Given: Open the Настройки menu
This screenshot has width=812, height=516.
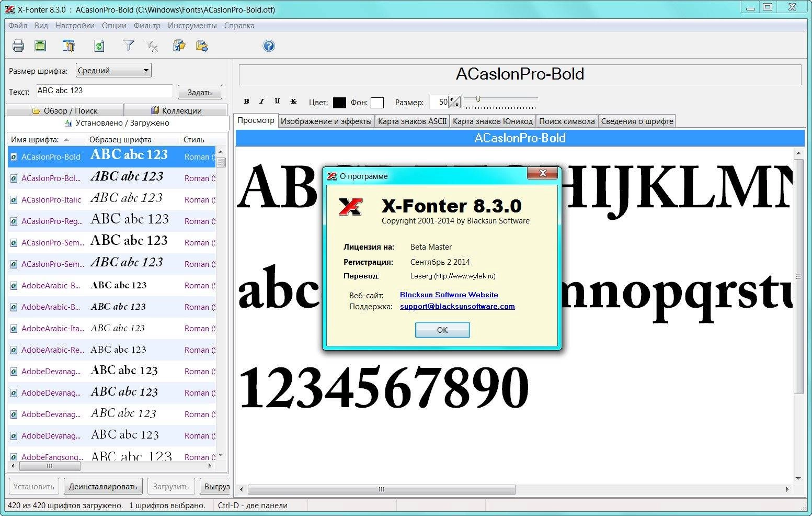Looking at the screenshot, I should click(75, 25).
